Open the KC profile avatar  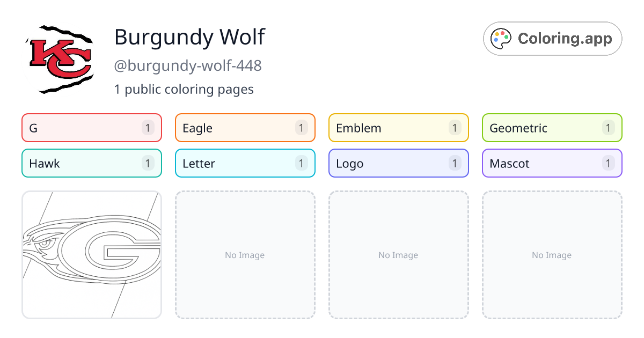click(x=60, y=60)
